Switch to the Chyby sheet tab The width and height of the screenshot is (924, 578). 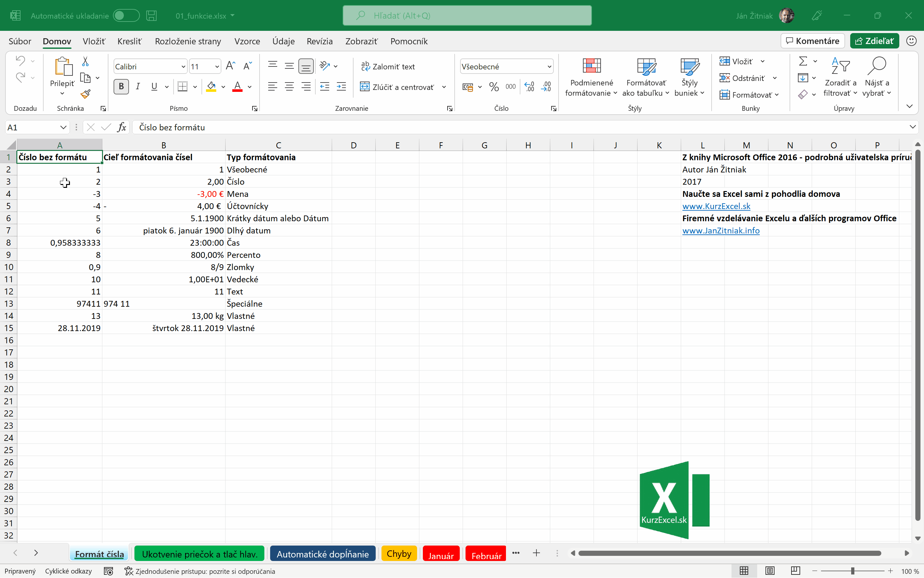(399, 554)
